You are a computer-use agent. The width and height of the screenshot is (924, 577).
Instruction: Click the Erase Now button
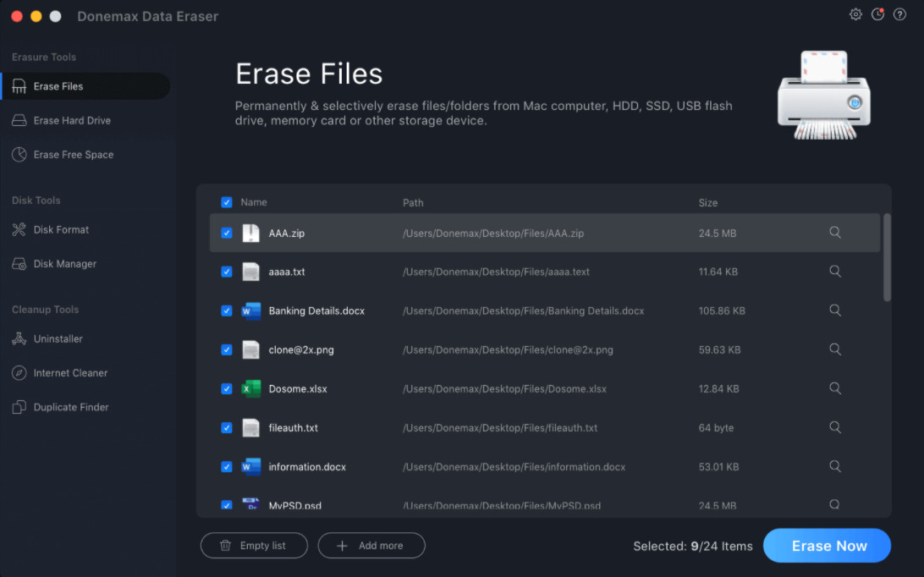coord(827,545)
